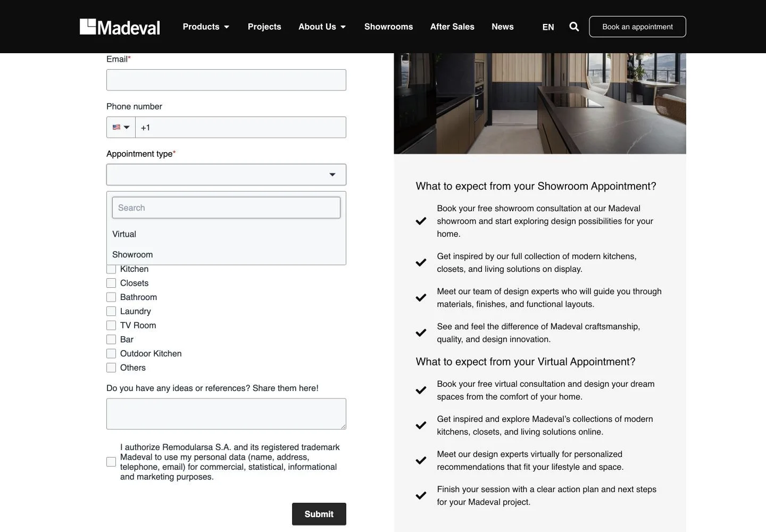
Task: Click the checkmark beside 'See and feel the difference'
Action: tap(421, 332)
